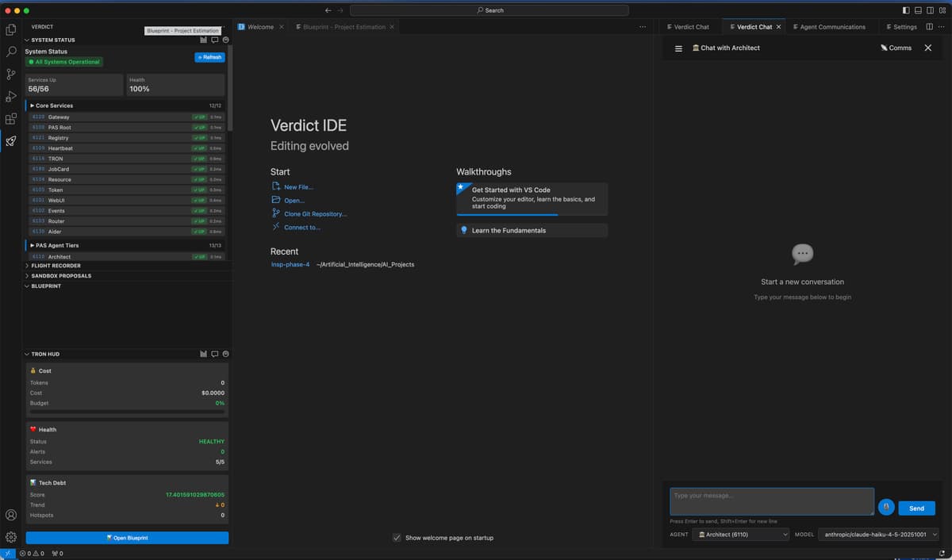Toggle Show welcome page on startup checkbox
Screen dimensions: 952x560
[x=397, y=538]
